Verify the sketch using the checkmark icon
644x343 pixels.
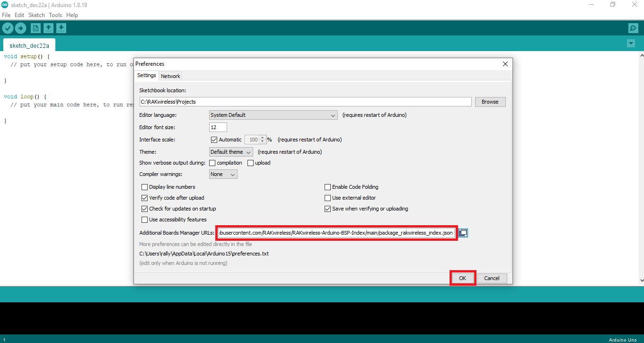pos(8,28)
